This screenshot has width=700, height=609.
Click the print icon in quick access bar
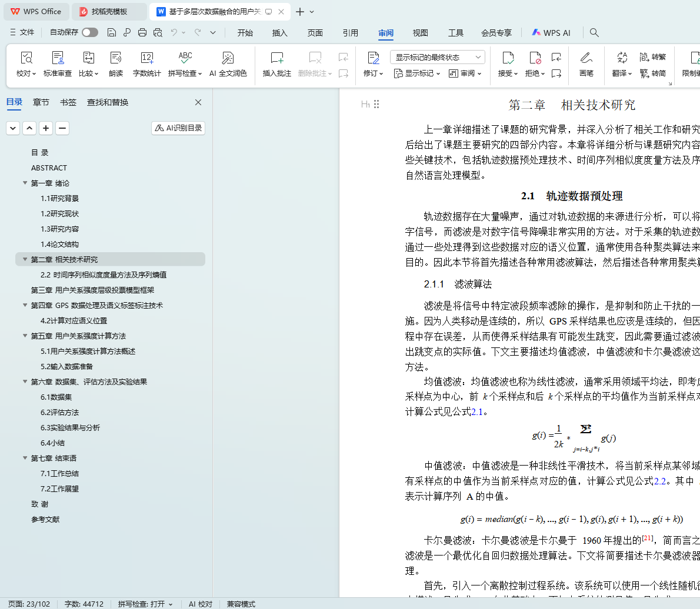pos(142,33)
